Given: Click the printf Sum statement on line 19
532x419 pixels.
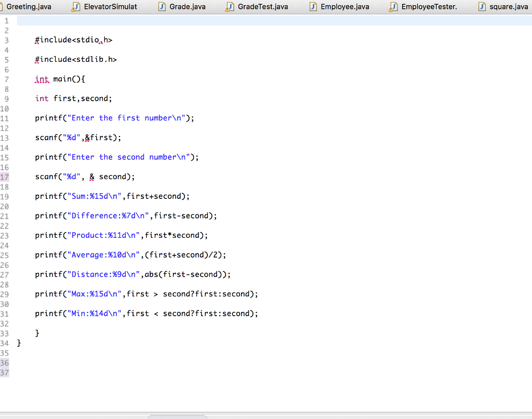Looking at the screenshot, I should (x=112, y=196).
